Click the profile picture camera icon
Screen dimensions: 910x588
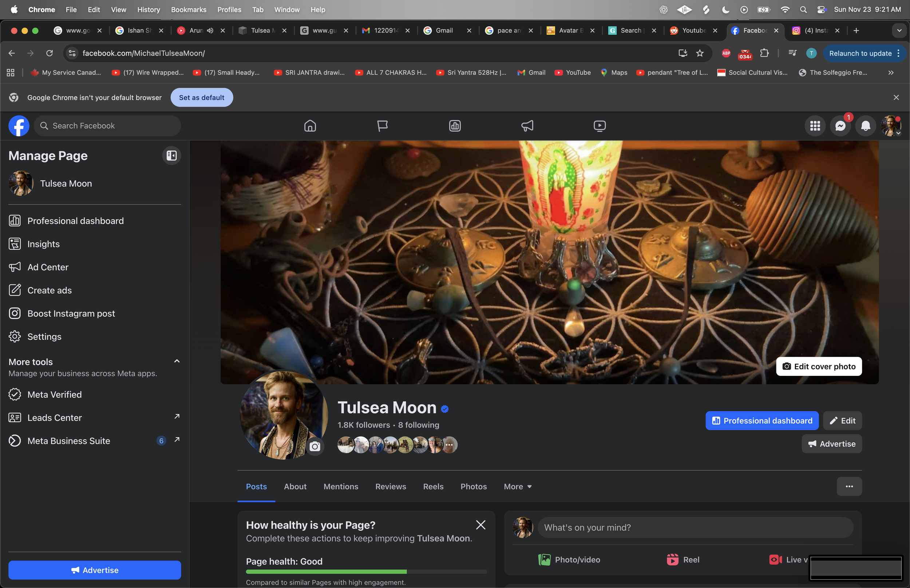click(314, 446)
